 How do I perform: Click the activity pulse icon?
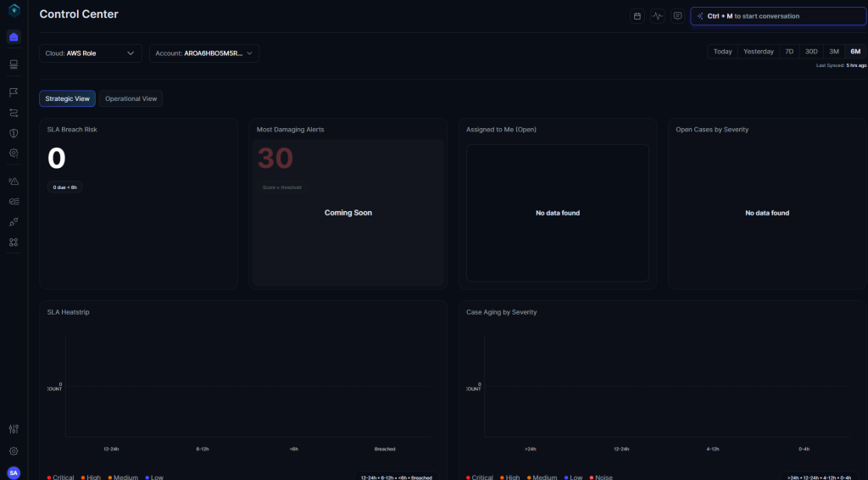click(x=657, y=16)
